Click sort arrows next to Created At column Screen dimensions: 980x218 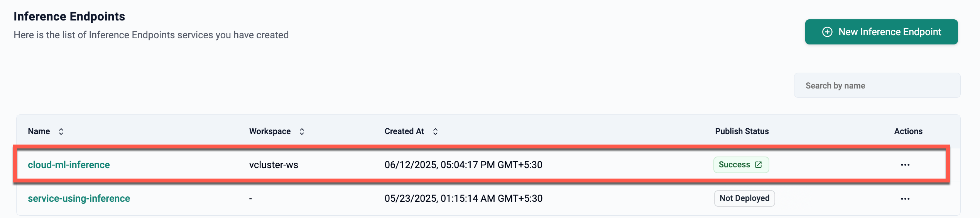435,131
